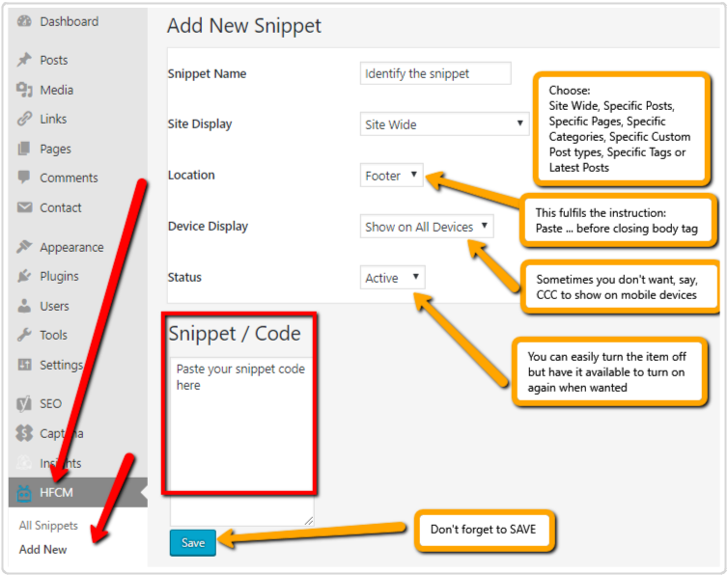Click the Insights icon in sidebar
Screen dimensions: 728x575
tap(24, 463)
